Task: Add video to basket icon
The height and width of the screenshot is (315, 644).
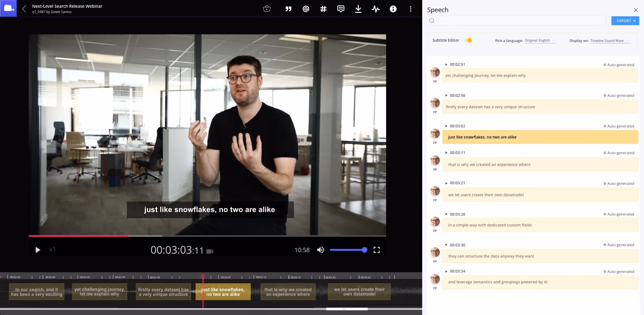Action: coord(266,9)
